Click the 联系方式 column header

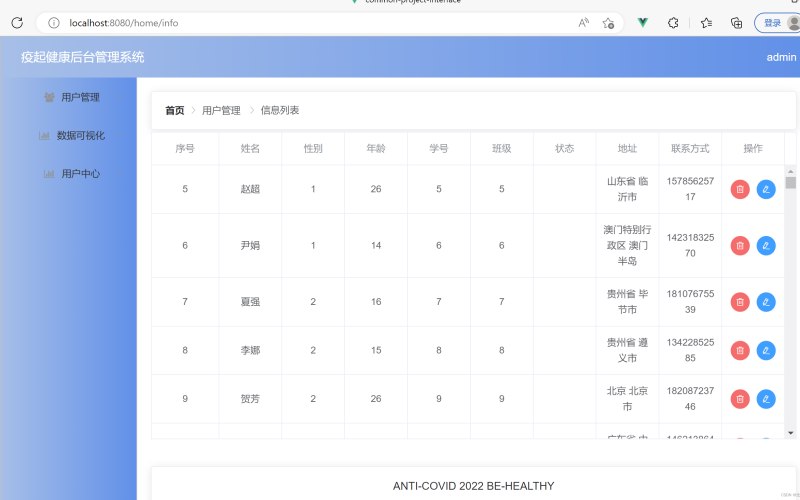690,148
